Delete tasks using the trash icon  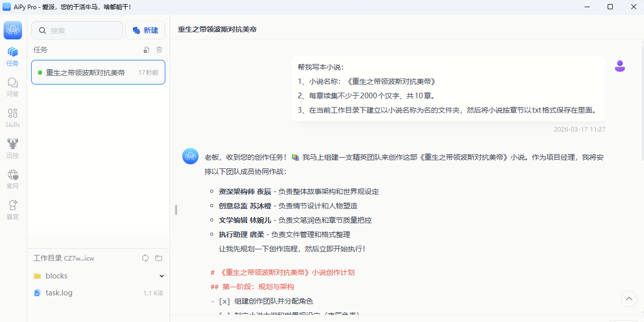(159, 50)
